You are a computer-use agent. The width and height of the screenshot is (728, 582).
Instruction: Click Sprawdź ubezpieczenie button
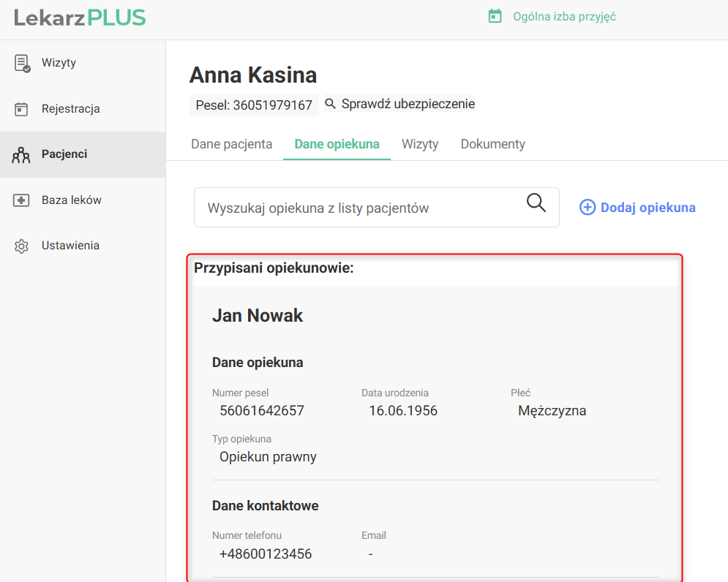pyautogui.click(x=408, y=104)
